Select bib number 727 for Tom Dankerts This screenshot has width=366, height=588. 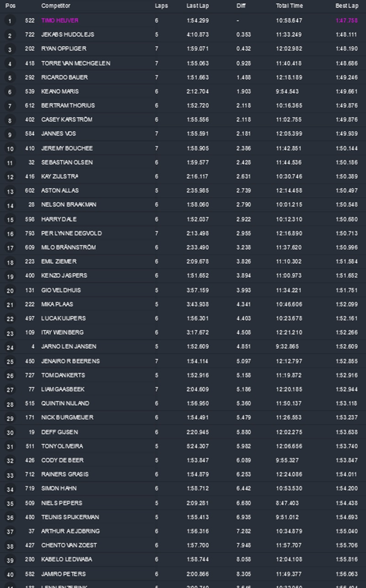[30, 375]
